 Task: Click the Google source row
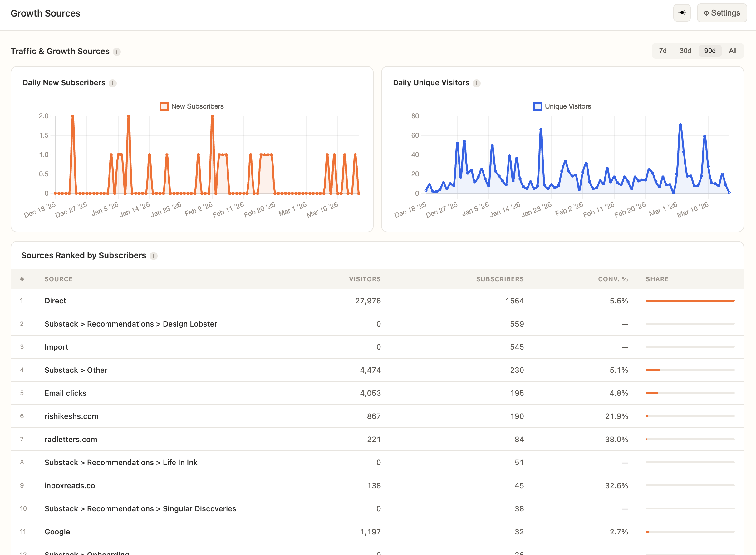[57, 532]
